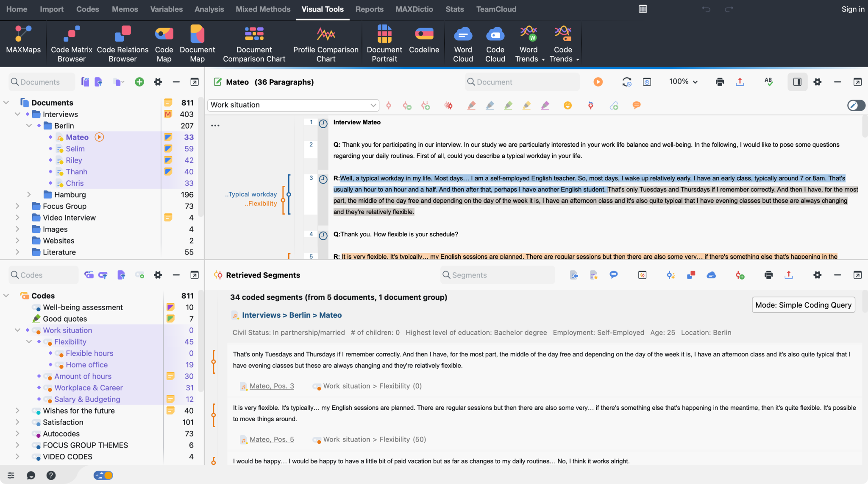Print the Mateo document
Viewport: 868px width, 484px height.
(720, 82)
